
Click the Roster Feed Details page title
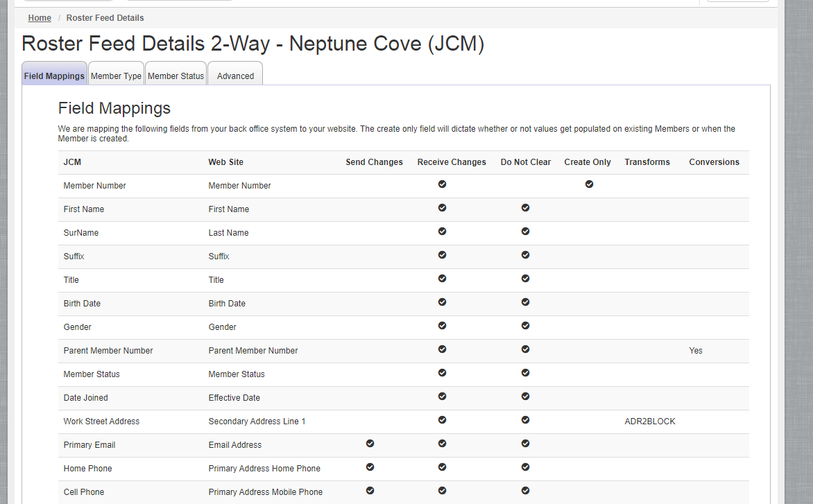click(x=253, y=44)
